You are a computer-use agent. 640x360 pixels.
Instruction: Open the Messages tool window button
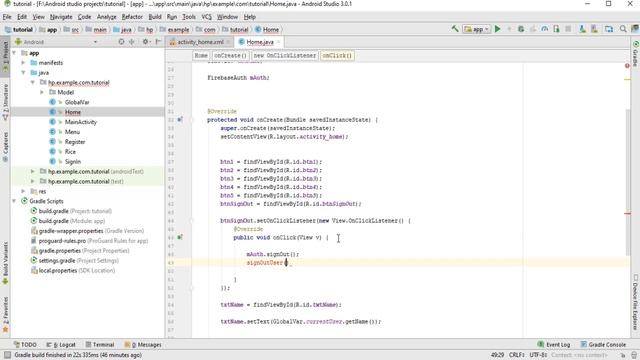(143, 344)
